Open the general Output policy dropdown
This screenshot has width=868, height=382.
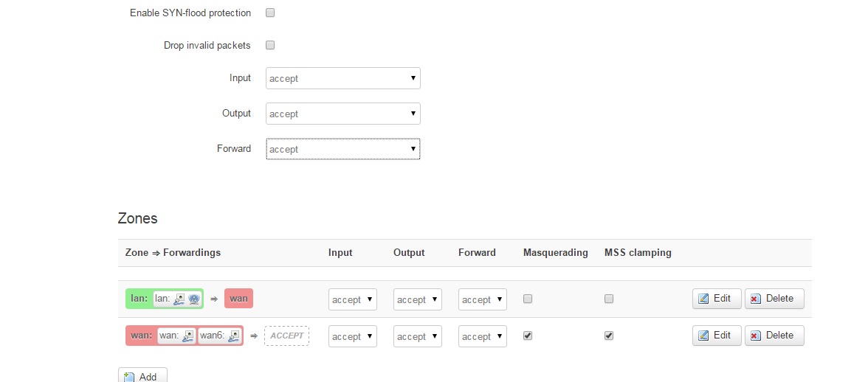(x=342, y=114)
